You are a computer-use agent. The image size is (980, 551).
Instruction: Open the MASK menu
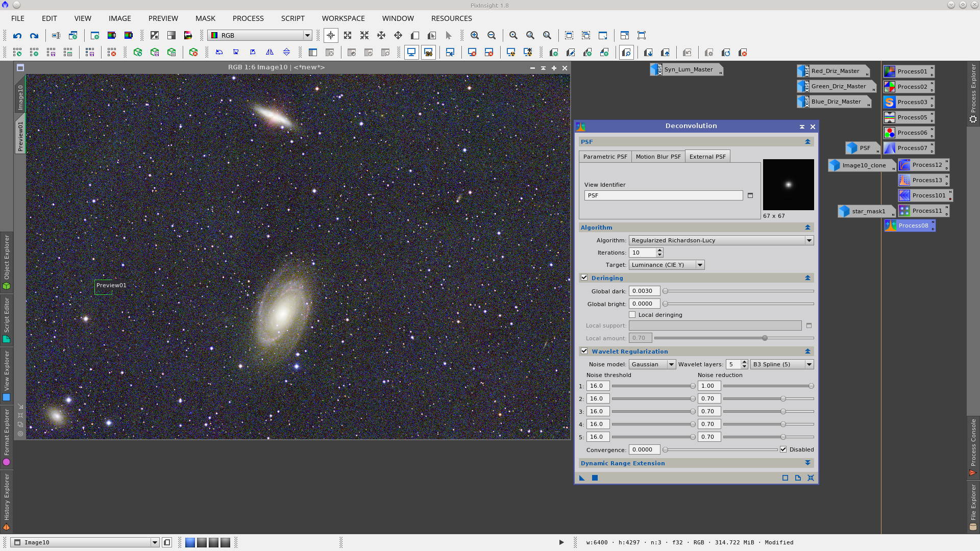(205, 18)
